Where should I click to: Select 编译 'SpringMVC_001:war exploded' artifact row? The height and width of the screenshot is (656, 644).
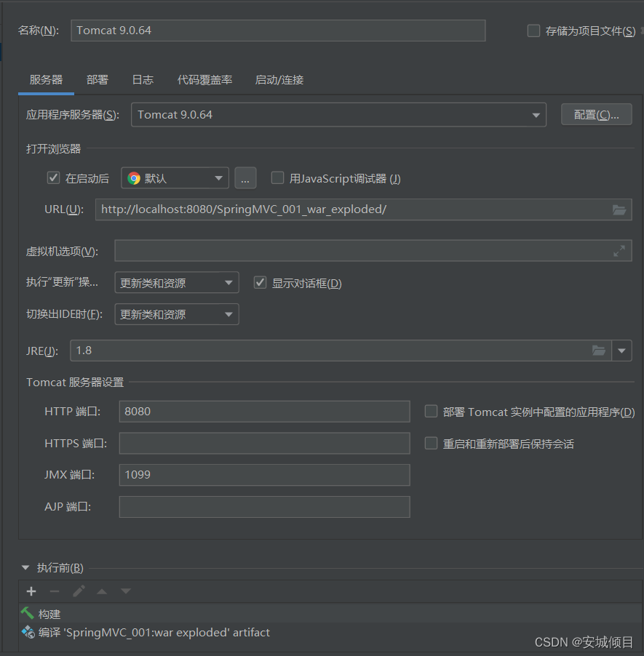point(331,632)
